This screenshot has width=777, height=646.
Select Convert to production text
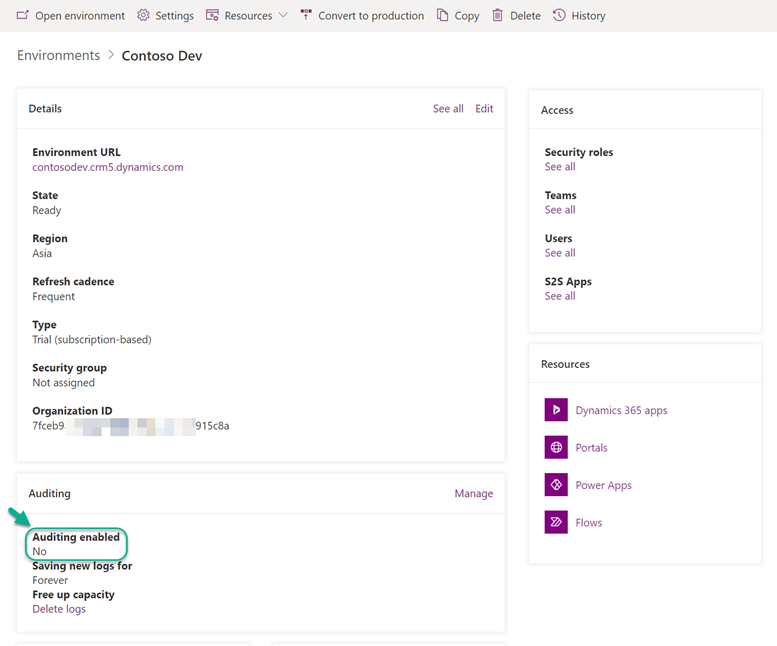(371, 16)
